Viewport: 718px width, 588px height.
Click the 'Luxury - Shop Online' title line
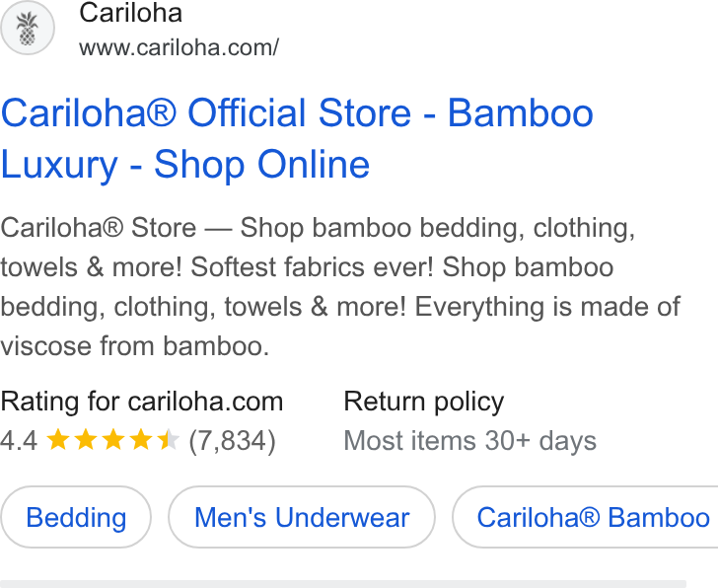pos(185,164)
